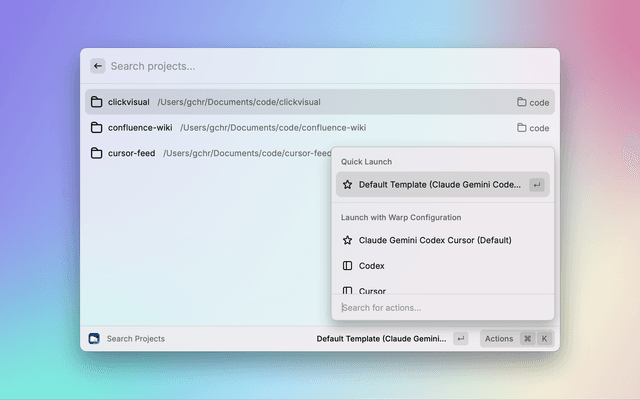Click the Codex layout icon

click(x=347, y=266)
